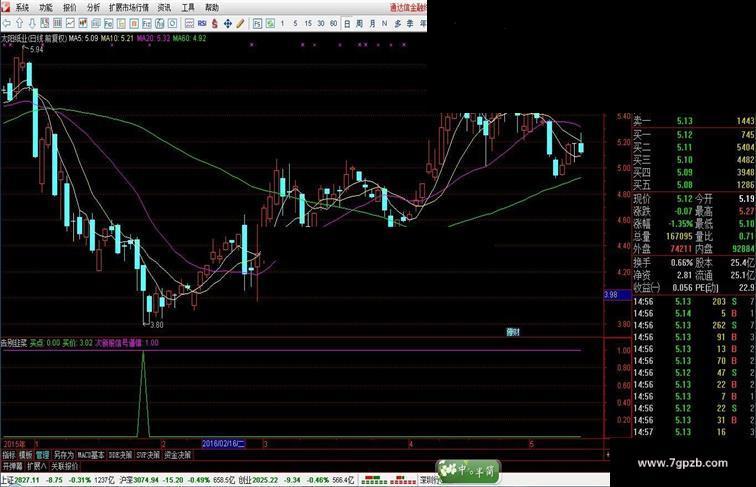Viewport: 756px width, 487px height.
Task: Click the blue 3.98 price marker on axis
Action: pos(617,295)
